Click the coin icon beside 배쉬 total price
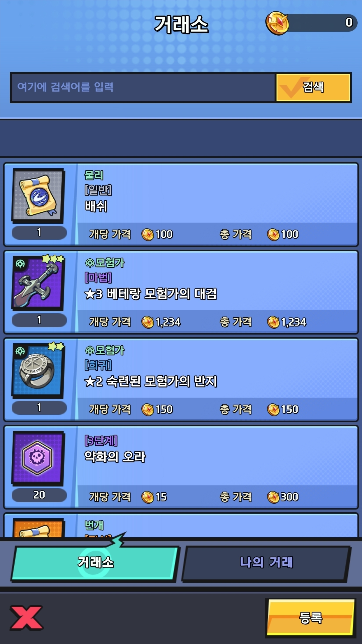The image size is (362, 644). [273, 235]
